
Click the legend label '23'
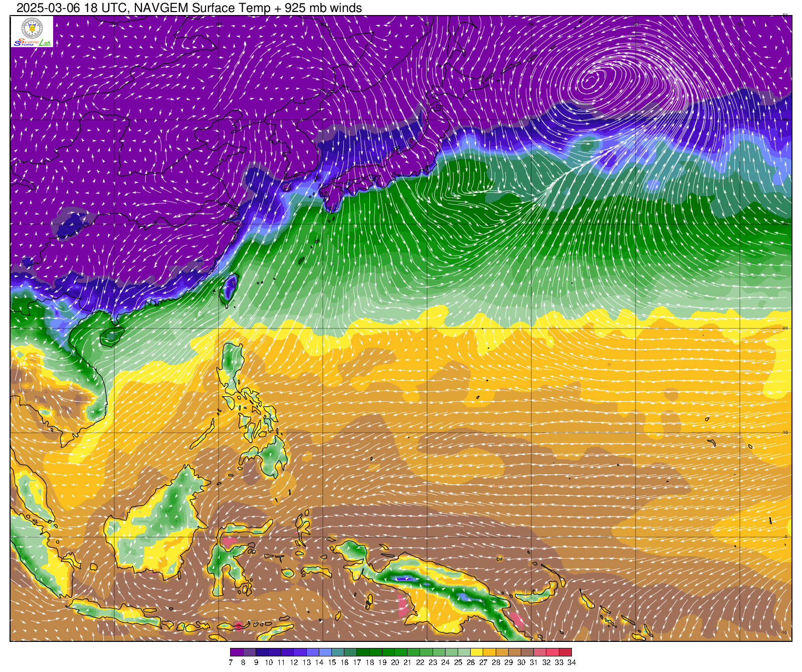pyautogui.click(x=433, y=662)
